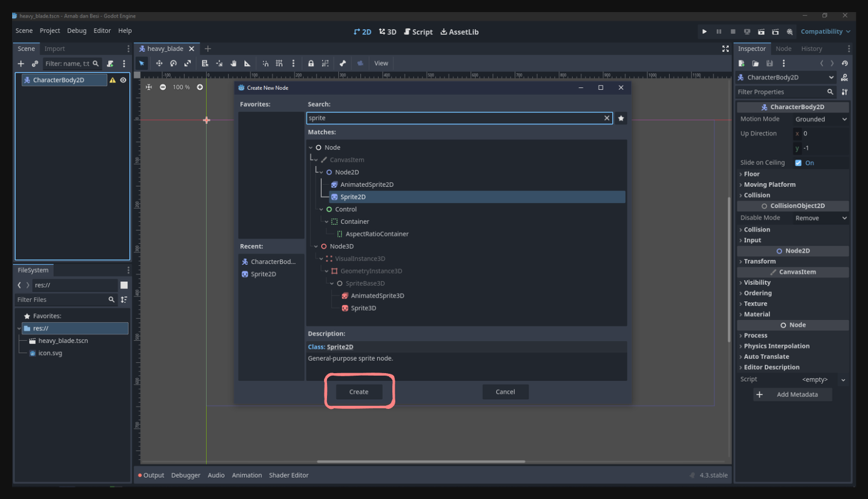Toggle visibility eye of CharacterBody2D node

[x=123, y=80]
